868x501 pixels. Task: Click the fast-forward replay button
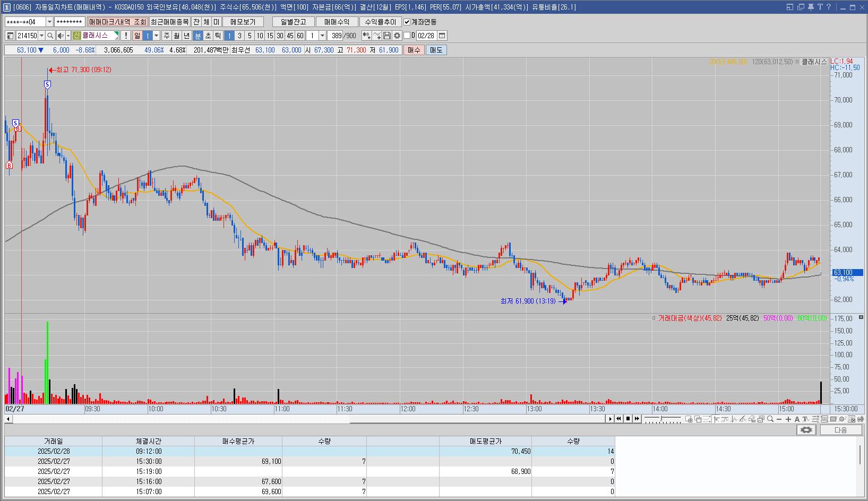pyautogui.click(x=637, y=419)
